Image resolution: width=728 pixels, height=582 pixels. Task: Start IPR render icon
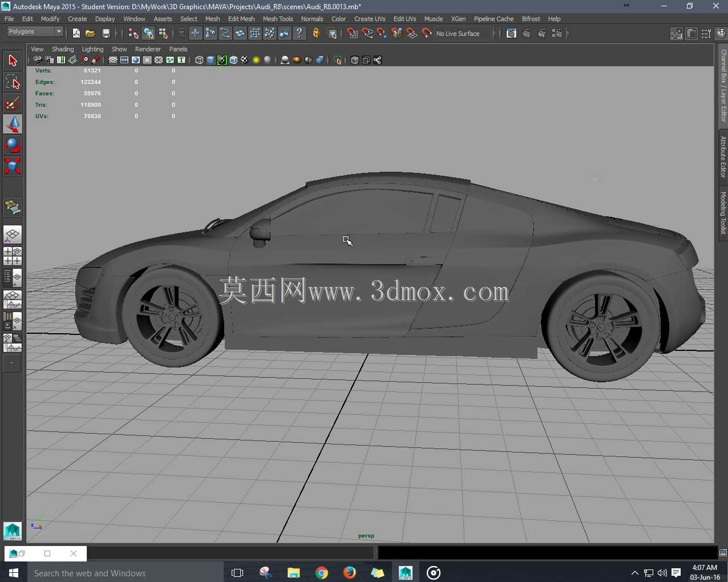pyautogui.click(x=542, y=34)
